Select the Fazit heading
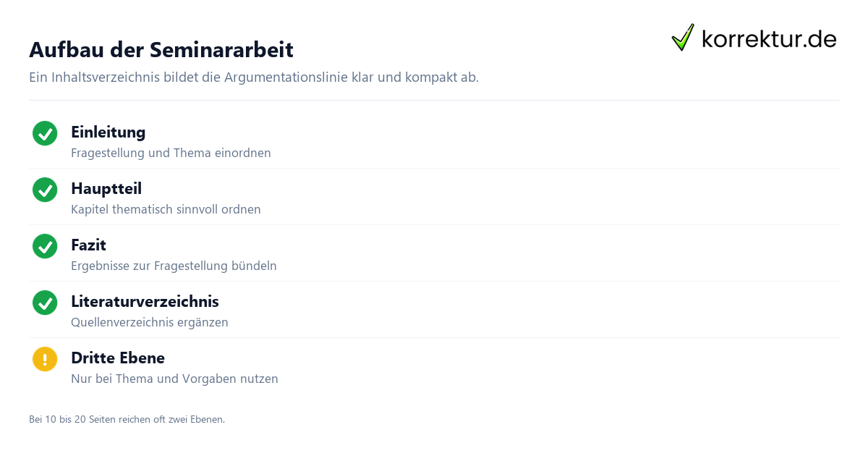 point(88,245)
